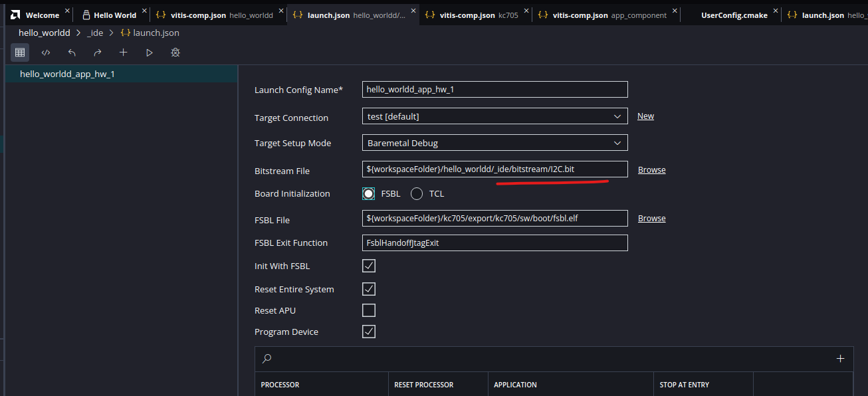Click the Launch Config Name field
Image resolution: width=868 pixels, height=396 pixels.
[x=495, y=89]
